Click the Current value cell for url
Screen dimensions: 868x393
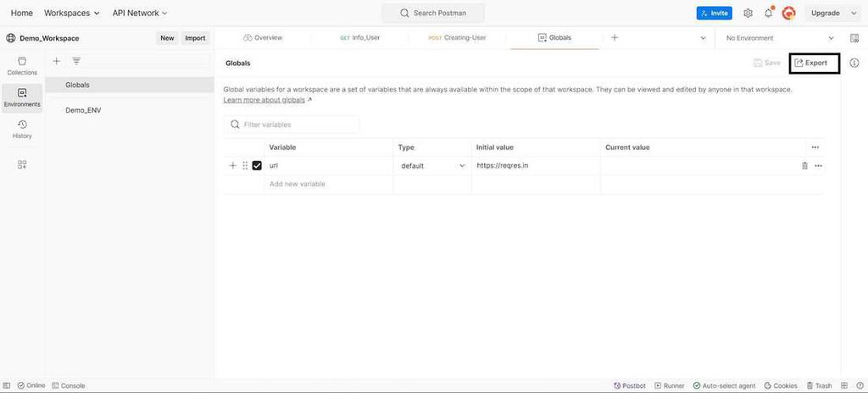tap(699, 165)
